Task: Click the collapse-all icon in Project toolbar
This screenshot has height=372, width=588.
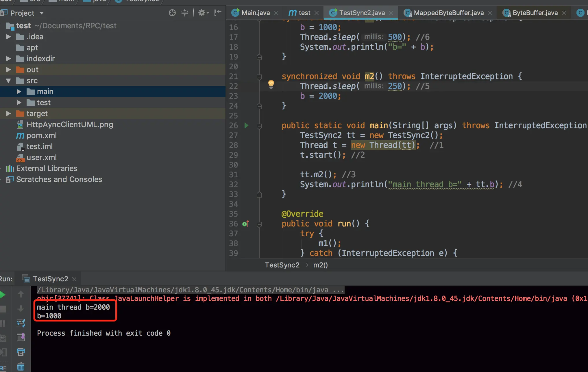Action: pyautogui.click(x=185, y=13)
